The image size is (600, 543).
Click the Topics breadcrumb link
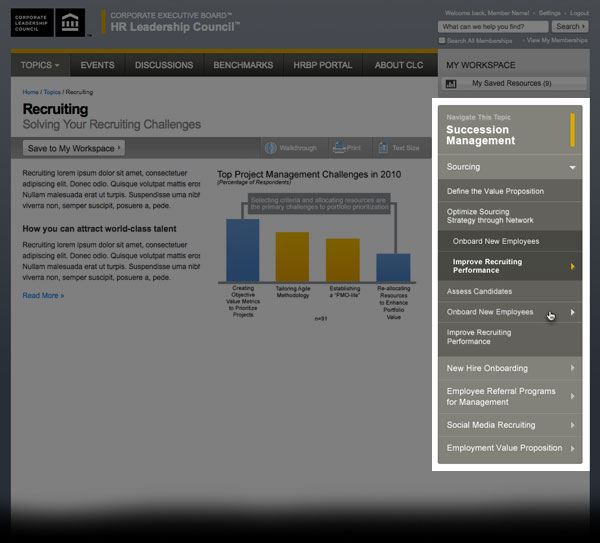52,92
